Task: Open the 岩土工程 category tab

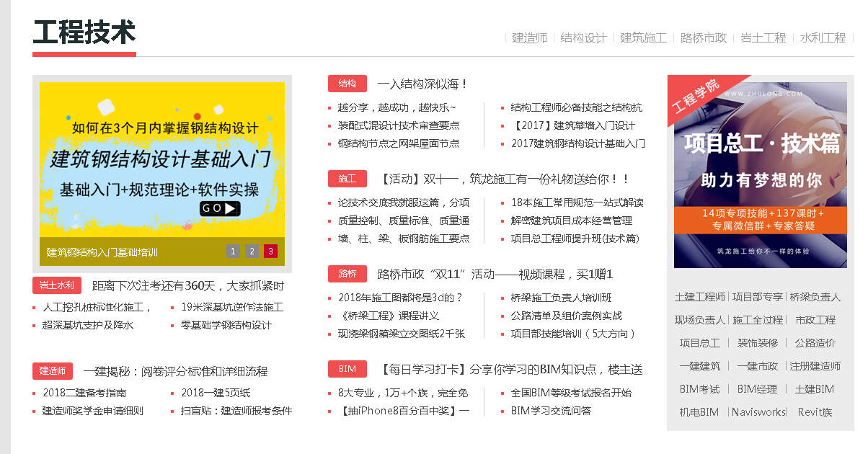Action: click(763, 38)
